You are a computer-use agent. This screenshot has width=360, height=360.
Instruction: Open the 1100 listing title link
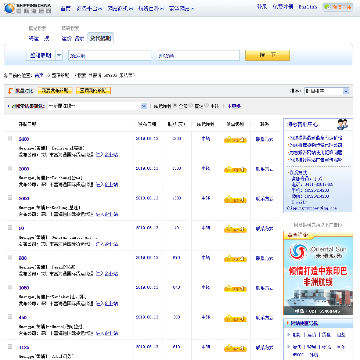pos(24,347)
